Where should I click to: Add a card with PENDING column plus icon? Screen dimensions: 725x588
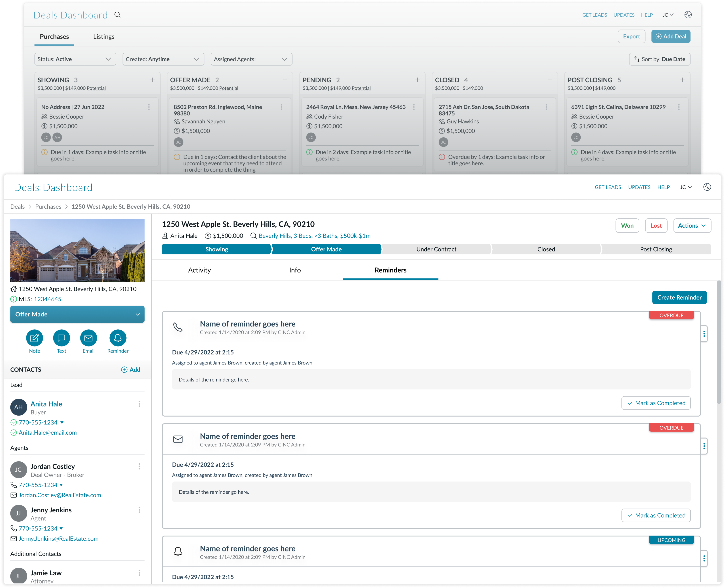(x=418, y=80)
